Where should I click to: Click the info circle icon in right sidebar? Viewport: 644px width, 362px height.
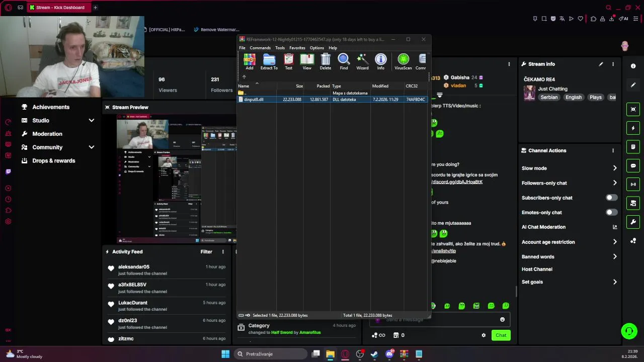pyautogui.click(x=633, y=66)
